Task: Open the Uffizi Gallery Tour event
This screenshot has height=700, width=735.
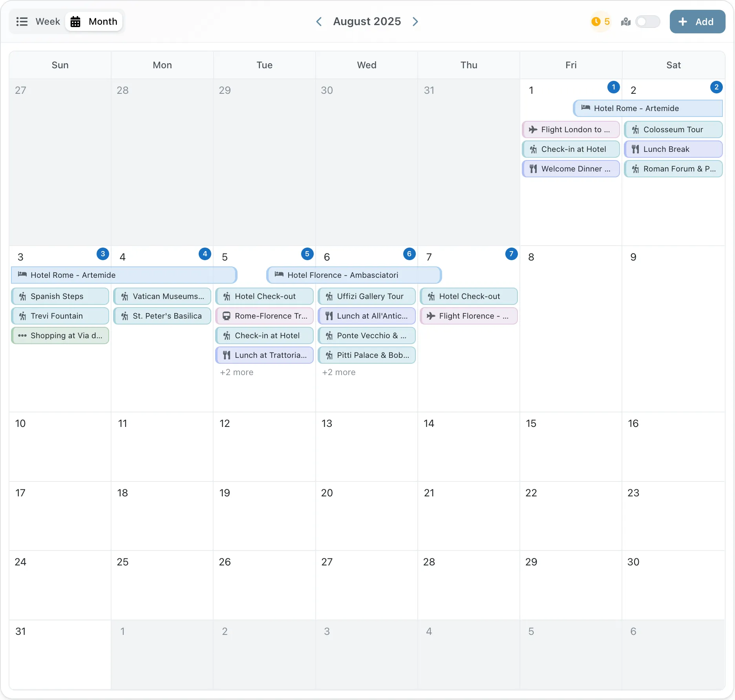Action: [370, 296]
